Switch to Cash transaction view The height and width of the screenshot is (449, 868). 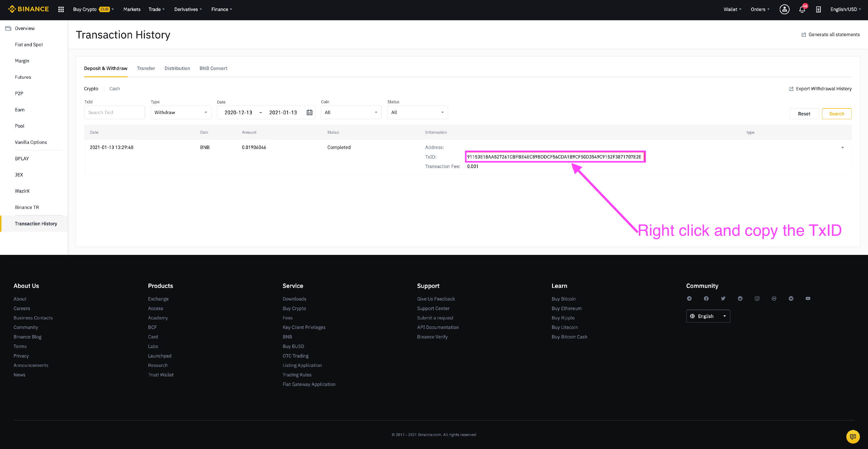115,89
